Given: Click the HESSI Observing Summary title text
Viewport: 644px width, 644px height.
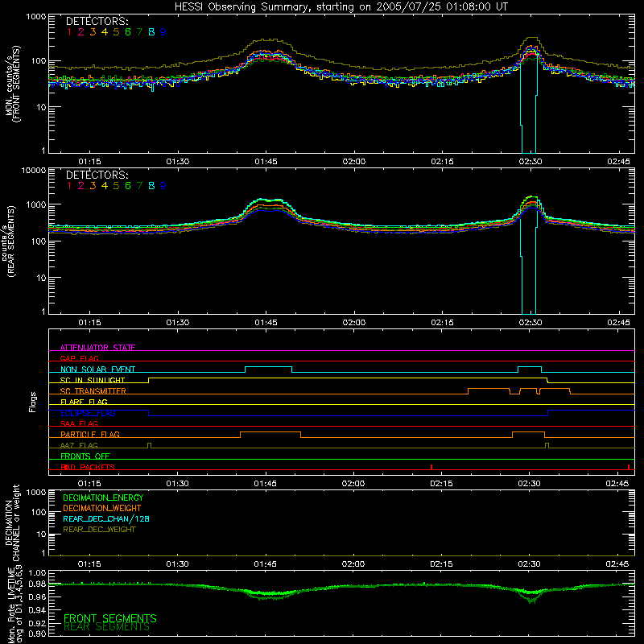Looking at the screenshot, I should (x=341, y=7).
